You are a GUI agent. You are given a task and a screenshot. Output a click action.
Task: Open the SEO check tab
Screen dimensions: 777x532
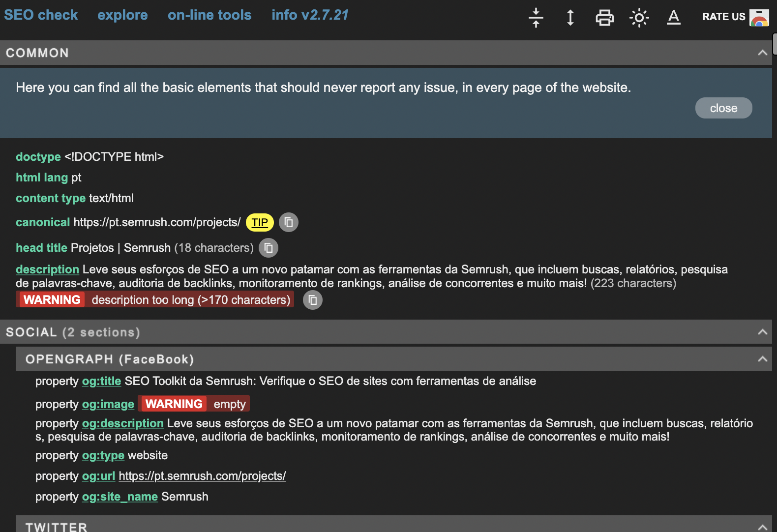pos(41,15)
